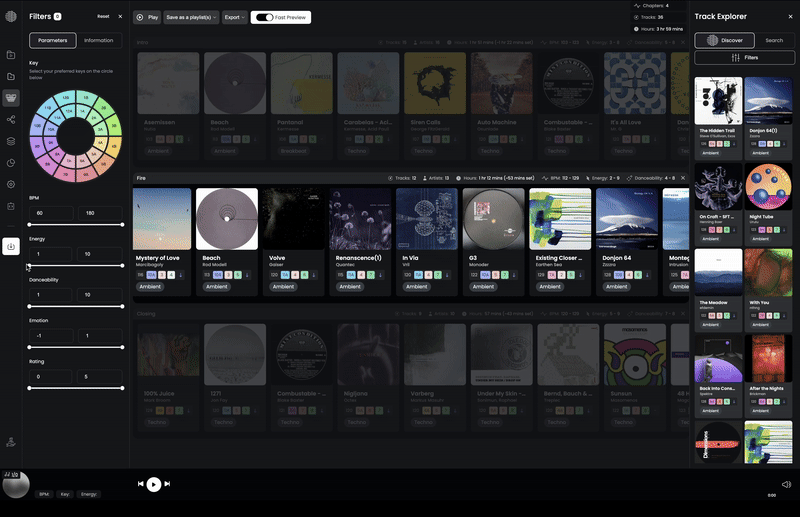Select the Night Tube cover in Track Explorer

768,187
